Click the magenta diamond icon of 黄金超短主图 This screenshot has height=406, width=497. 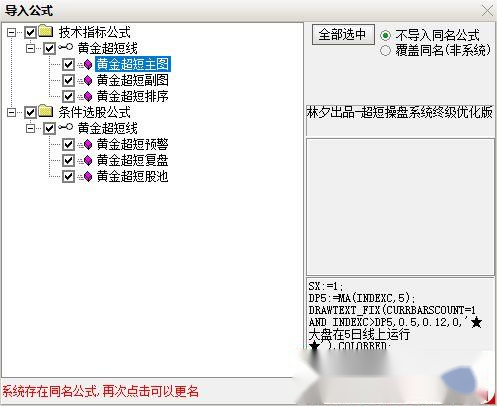pyautogui.click(x=88, y=64)
